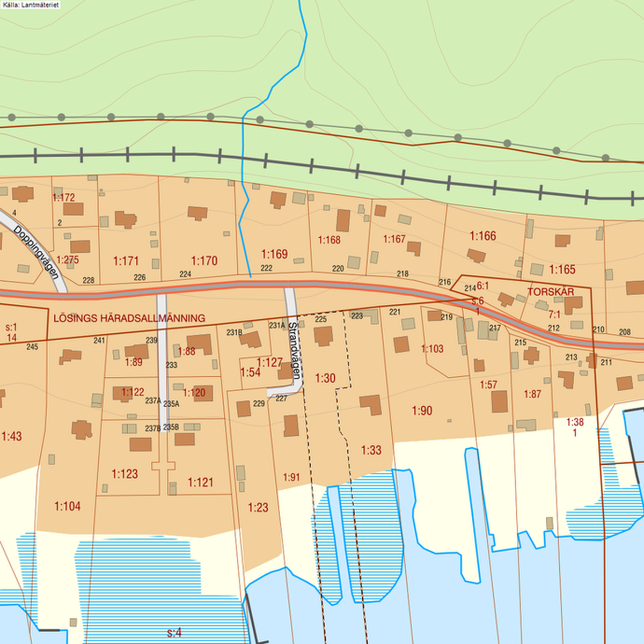Viewport: 644px width, 644px height.
Task: Click house number '220'
Action: 338,268
